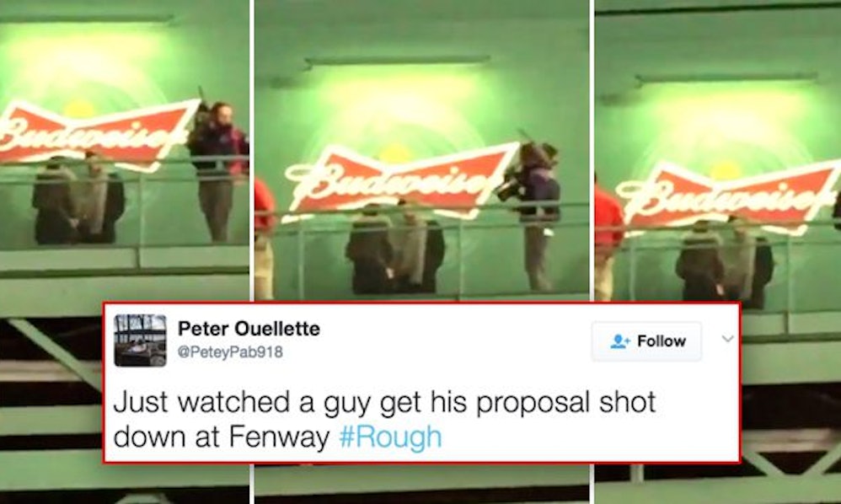The image size is (841, 504).
Task: Select the Budweiser sign in right frame
Action: tap(730, 198)
